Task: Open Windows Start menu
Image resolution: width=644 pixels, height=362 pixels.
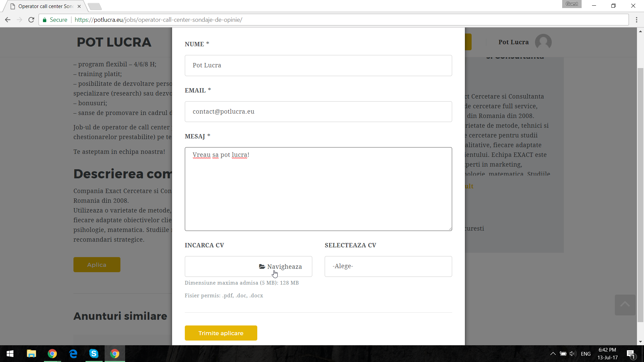Action: pos(10,354)
